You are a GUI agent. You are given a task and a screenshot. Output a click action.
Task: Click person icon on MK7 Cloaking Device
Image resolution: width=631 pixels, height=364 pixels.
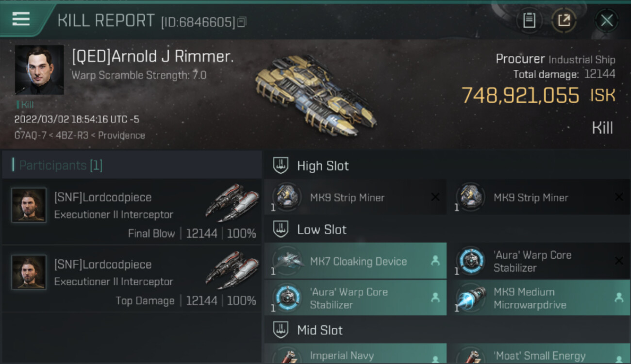435,261
